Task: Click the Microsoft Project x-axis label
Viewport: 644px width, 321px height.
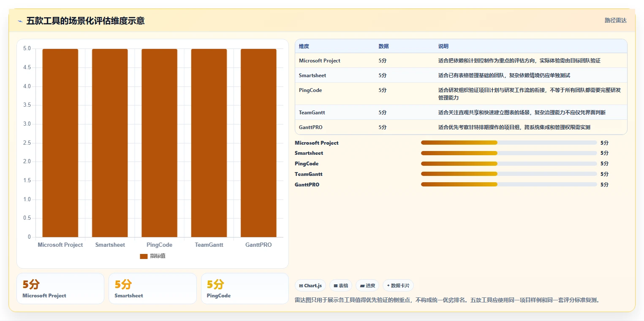Action: click(x=60, y=245)
